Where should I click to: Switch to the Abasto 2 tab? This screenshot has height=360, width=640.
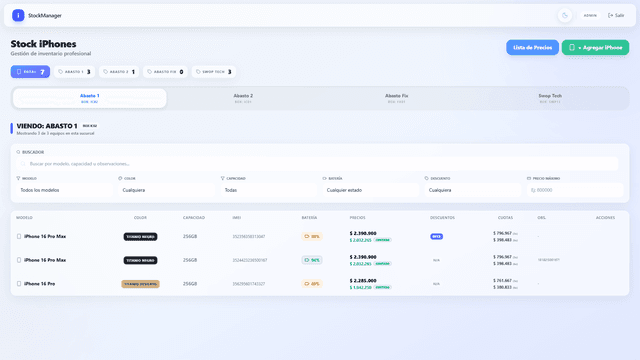(x=243, y=98)
